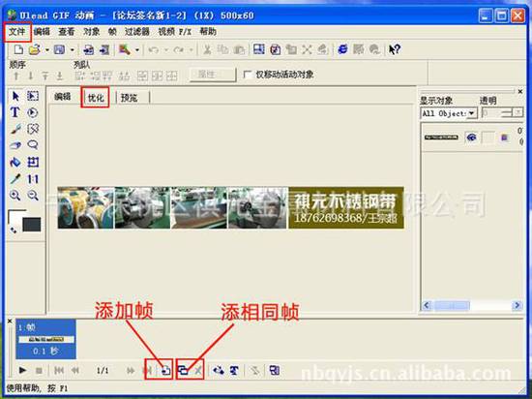Stop animation playback
The image size is (532, 399).
(x=39, y=371)
